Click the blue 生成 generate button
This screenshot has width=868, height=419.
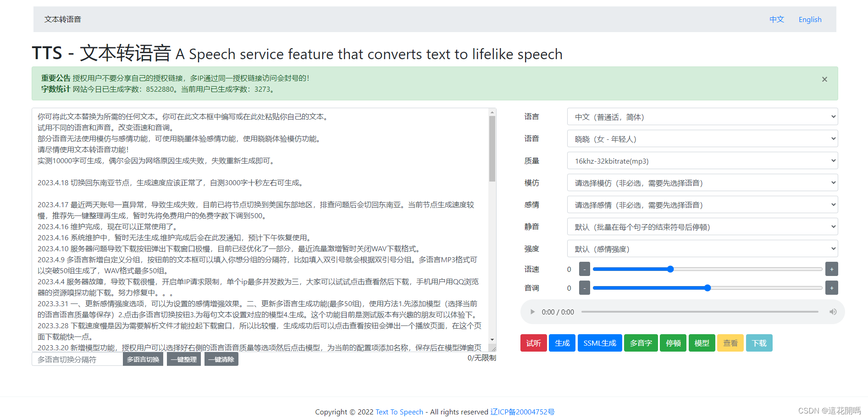562,343
